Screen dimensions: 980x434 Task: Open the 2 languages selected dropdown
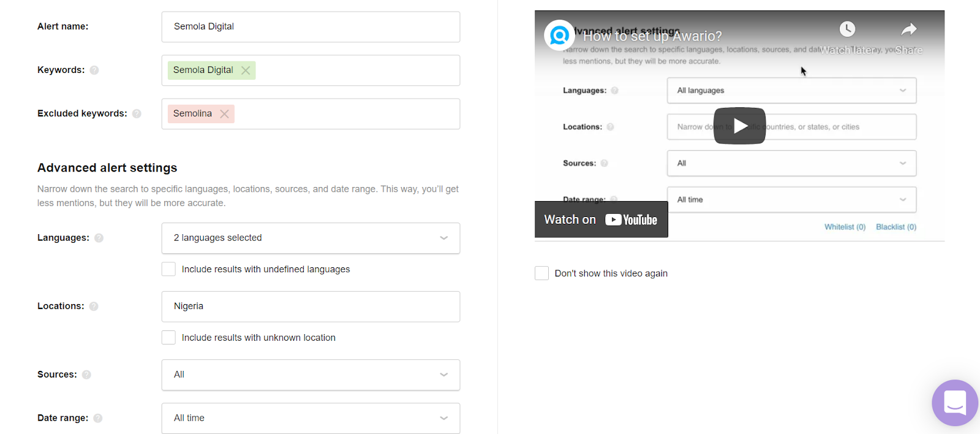[x=311, y=238]
